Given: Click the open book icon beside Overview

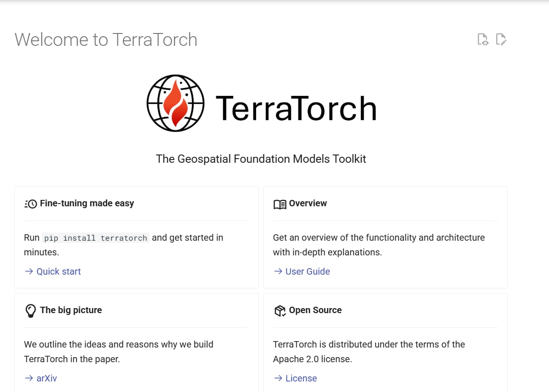Looking at the screenshot, I should click(x=280, y=204).
